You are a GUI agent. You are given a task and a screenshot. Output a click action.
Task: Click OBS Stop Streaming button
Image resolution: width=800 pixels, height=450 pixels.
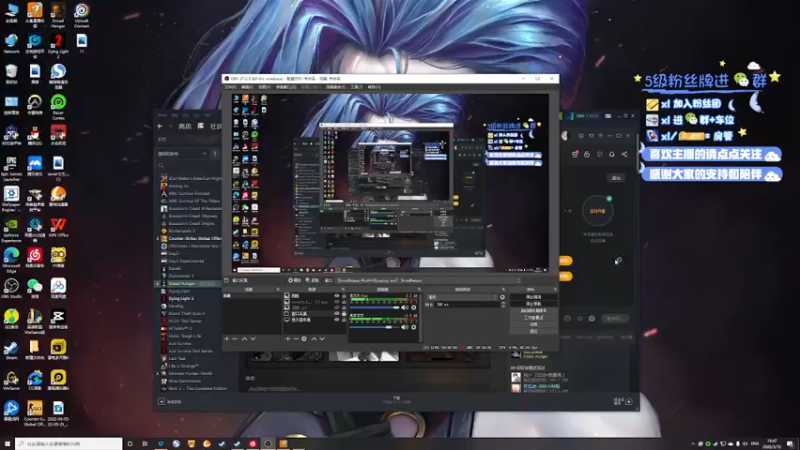[534, 297]
